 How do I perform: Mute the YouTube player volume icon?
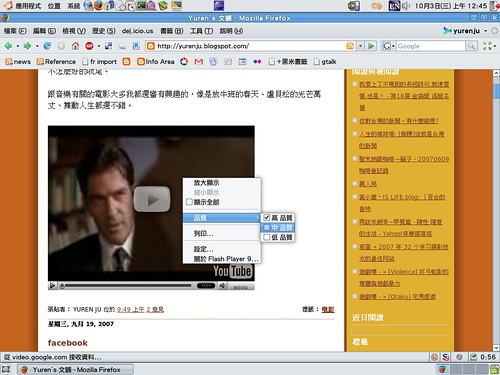(223, 286)
